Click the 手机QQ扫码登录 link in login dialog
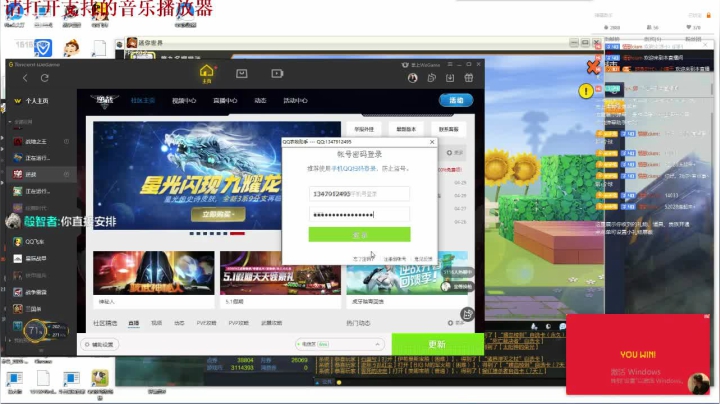Viewport: 720px width, 404px height. 353,168
